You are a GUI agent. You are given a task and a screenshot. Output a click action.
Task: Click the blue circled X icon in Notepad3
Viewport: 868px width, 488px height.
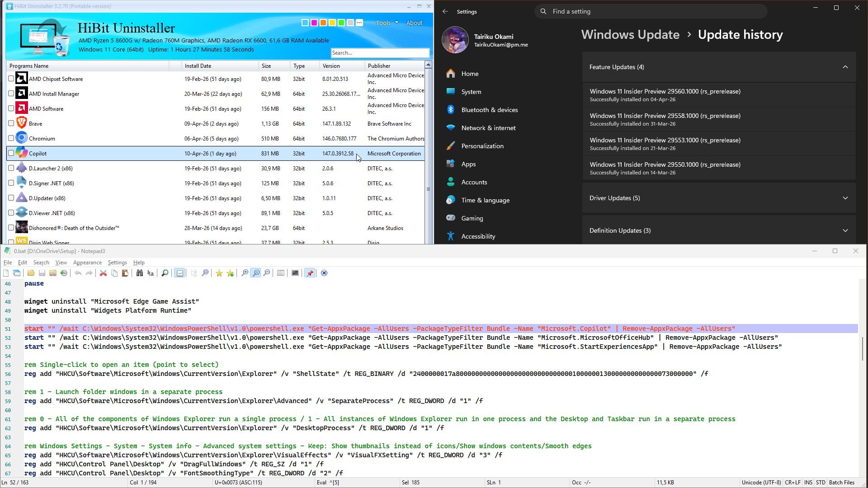click(x=324, y=273)
